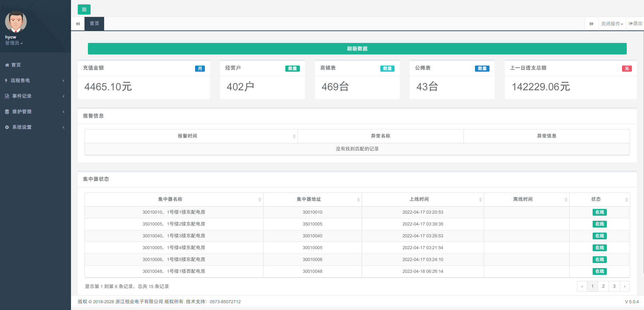Go to page 3 in pagination
This screenshot has height=310, width=644.
(614, 286)
